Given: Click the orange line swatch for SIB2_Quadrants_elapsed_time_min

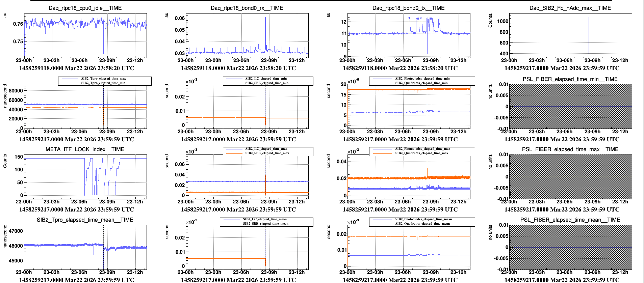Looking at the screenshot, I should point(382,83).
